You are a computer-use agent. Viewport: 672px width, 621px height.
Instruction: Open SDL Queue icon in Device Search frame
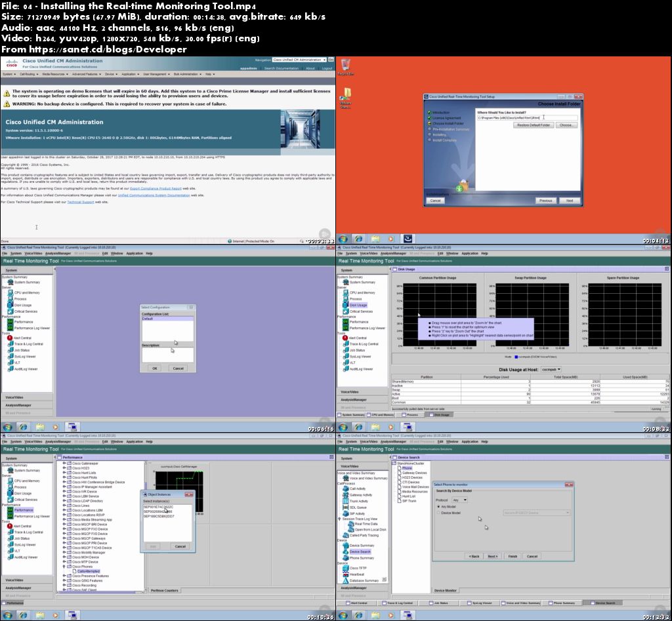pyautogui.click(x=345, y=507)
